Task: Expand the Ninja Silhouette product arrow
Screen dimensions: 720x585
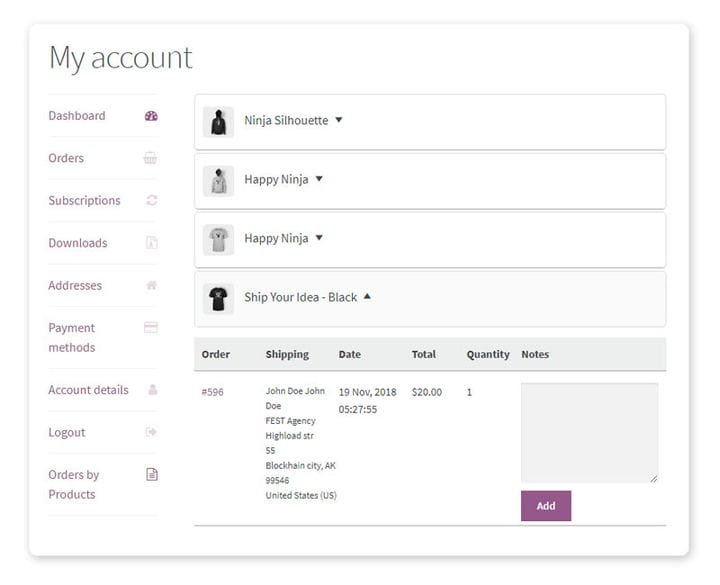Action: [x=339, y=120]
